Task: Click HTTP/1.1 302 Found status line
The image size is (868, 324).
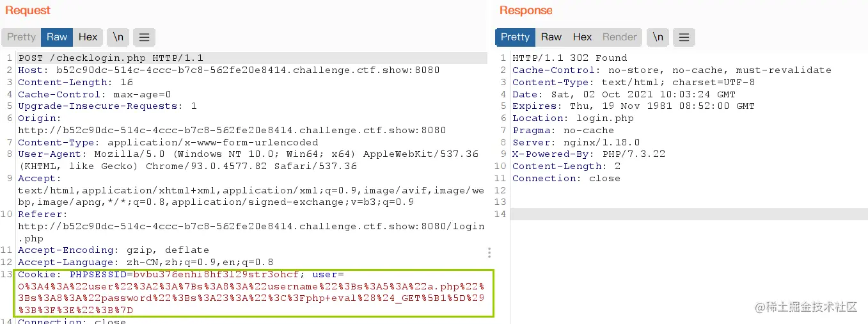Action: [570, 58]
